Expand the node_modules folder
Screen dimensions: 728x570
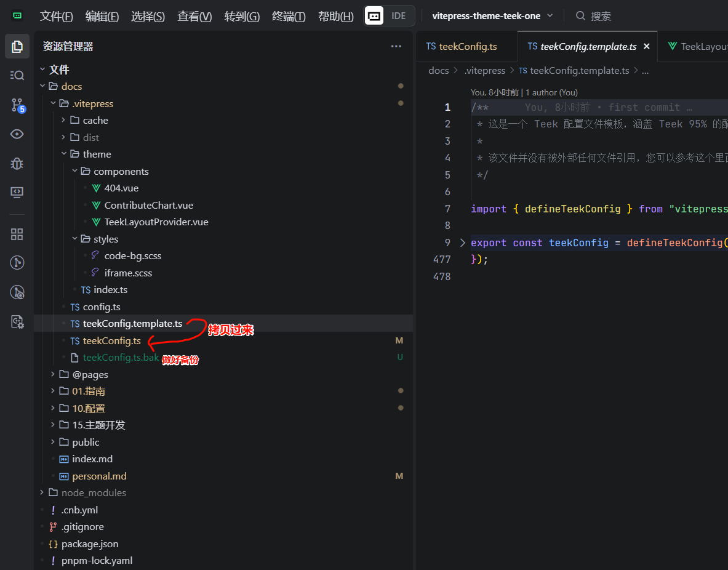coord(94,492)
